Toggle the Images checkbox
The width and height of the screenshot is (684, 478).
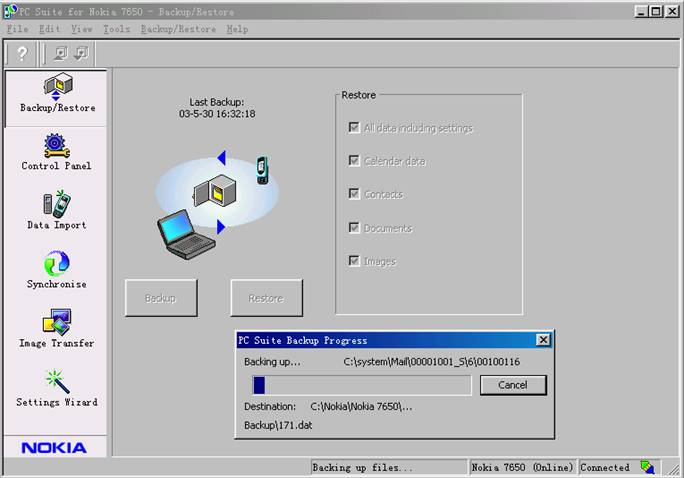(x=354, y=261)
